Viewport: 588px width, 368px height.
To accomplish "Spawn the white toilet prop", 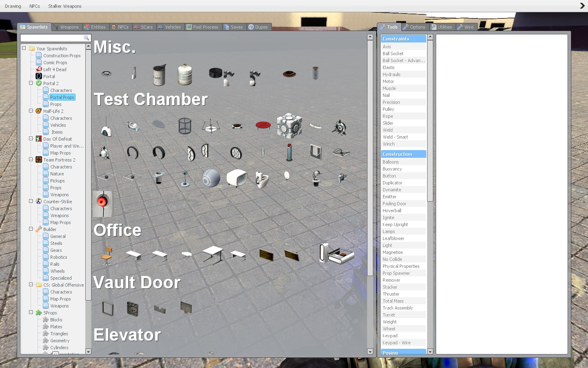I will 262,179.
